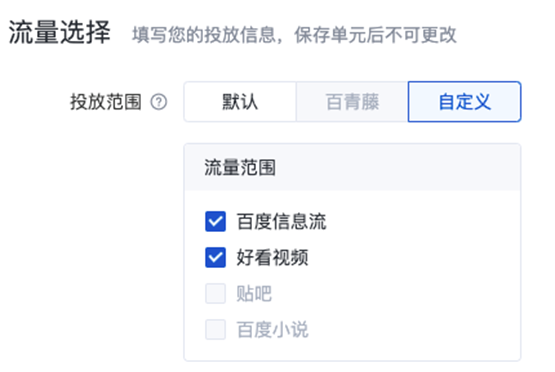This screenshot has width=555, height=372.
Task: Click the help icon beside 投放范围
Action: click(x=159, y=102)
